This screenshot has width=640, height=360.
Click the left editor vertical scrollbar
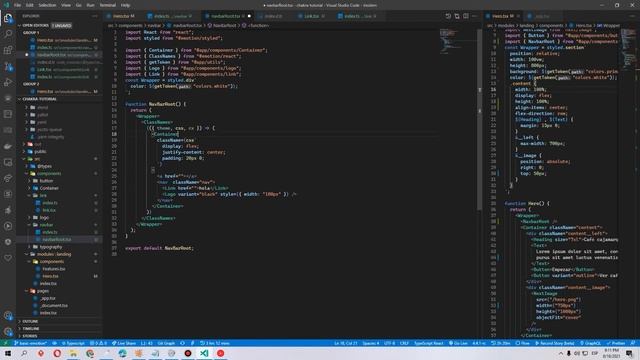[479, 120]
